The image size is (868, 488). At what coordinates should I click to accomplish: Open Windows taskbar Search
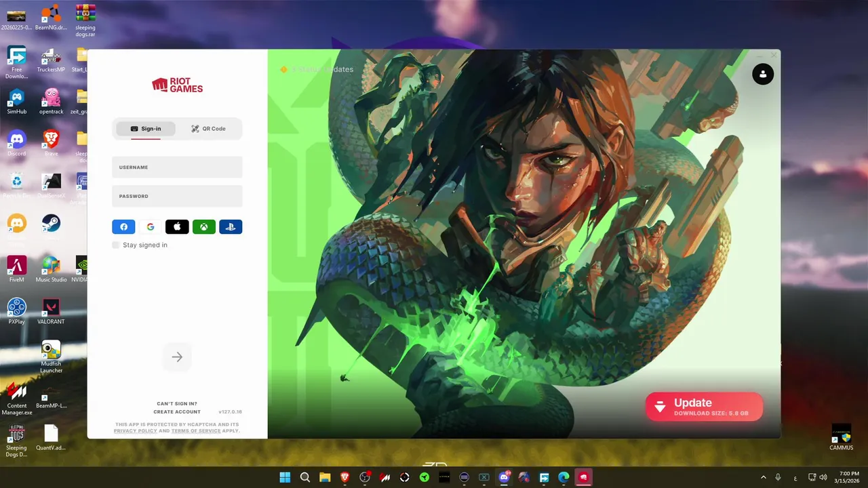pos(305,477)
